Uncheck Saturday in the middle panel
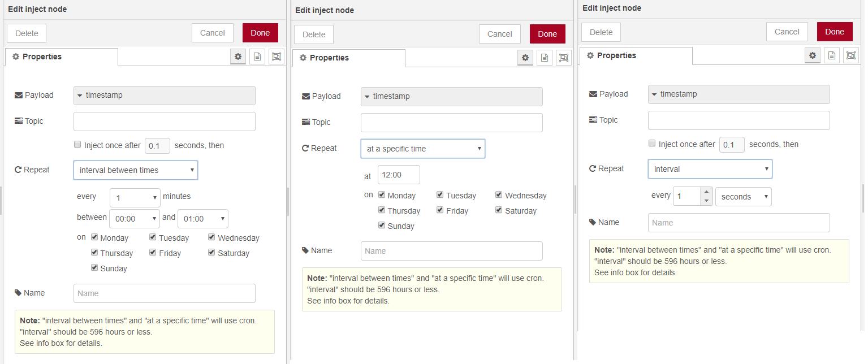 (499, 210)
